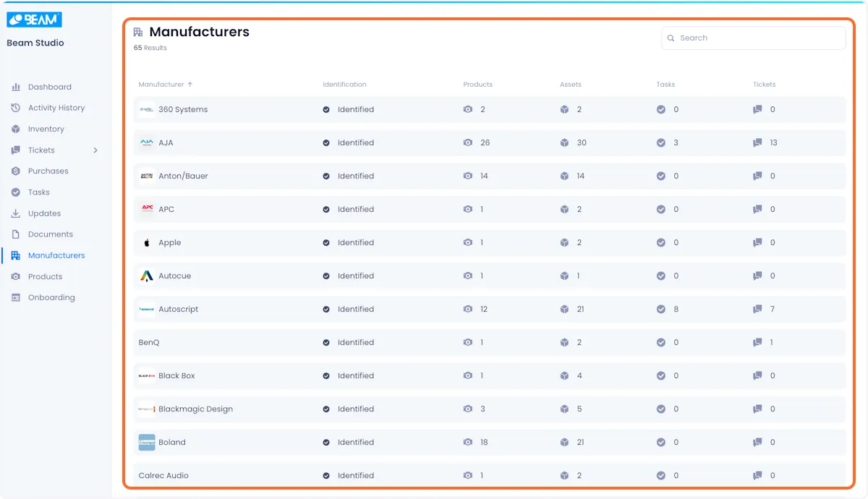The height and width of the screenshot is (499, 868).
Task: Open the Updates page
Action: (44, 213)
